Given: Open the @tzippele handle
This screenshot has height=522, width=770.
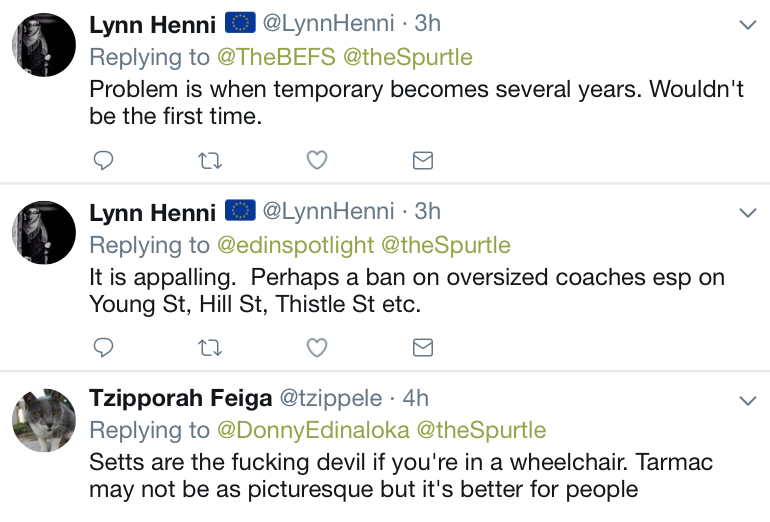Looking at the screenshot, I should click(330, 398).
